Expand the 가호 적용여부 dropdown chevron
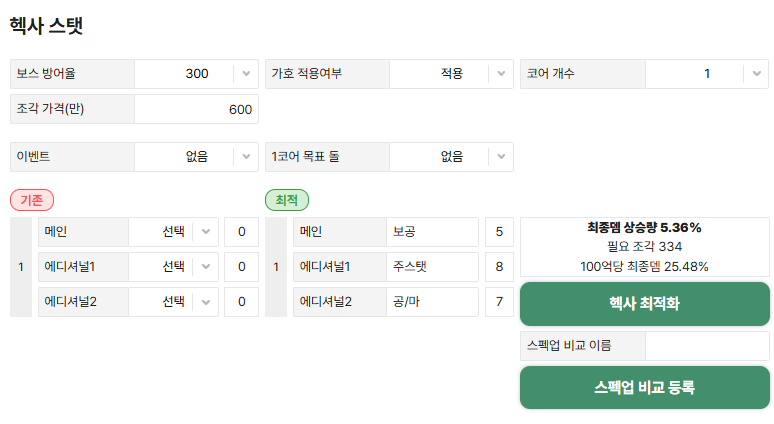 [x=501, y=74]
